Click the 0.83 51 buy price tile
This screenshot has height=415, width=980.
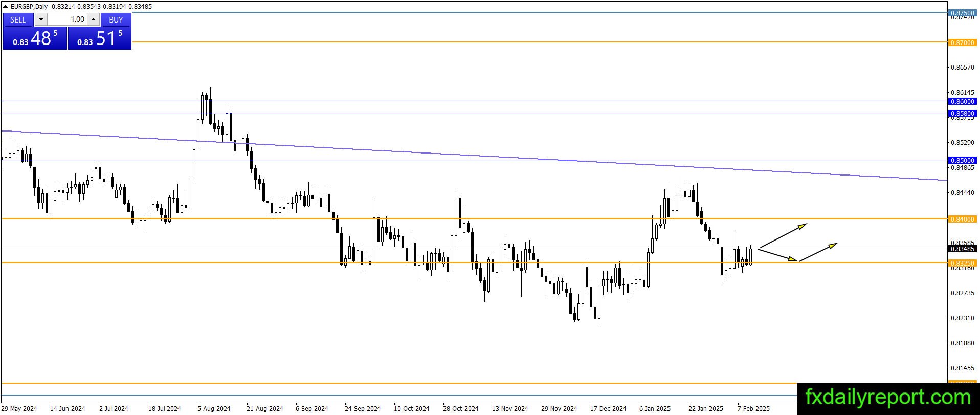[100, 38]
